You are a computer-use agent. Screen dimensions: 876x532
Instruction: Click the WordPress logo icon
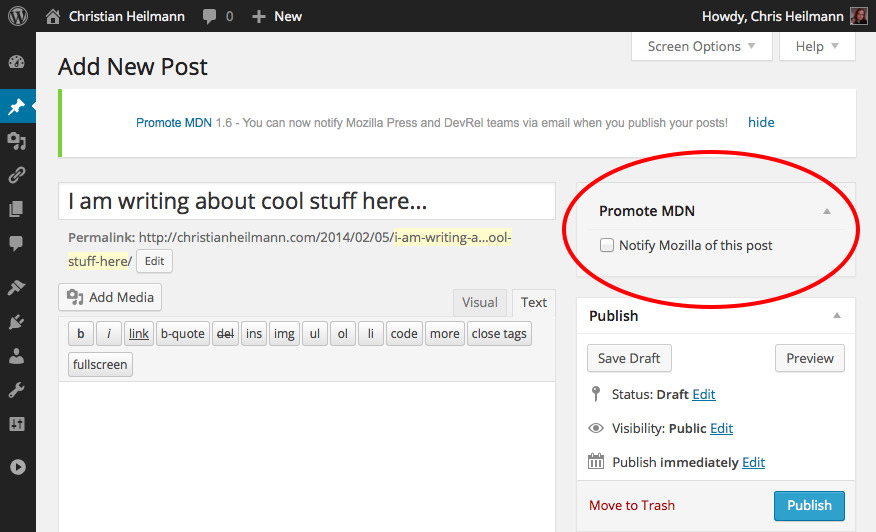18,16
